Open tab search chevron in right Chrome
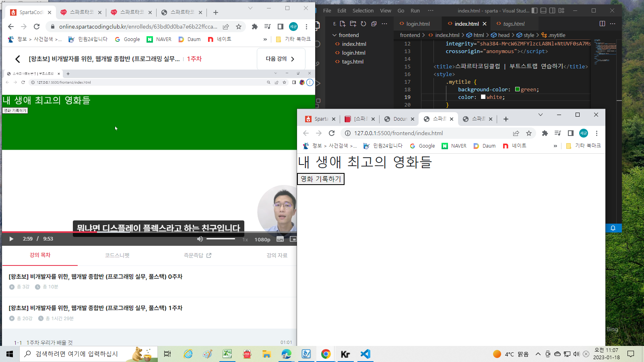This screenshot has width=644, height=362. click(x=541, y=115)
